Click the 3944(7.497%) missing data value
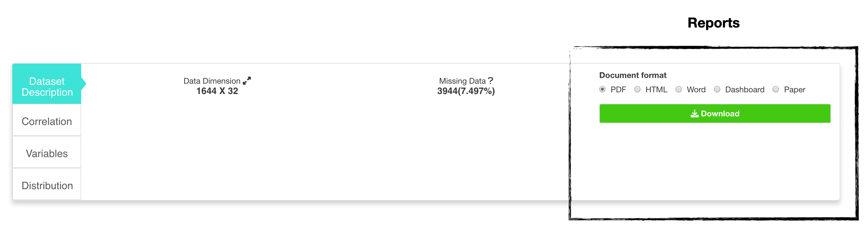868x231 pixels. (x=466, y=91)
